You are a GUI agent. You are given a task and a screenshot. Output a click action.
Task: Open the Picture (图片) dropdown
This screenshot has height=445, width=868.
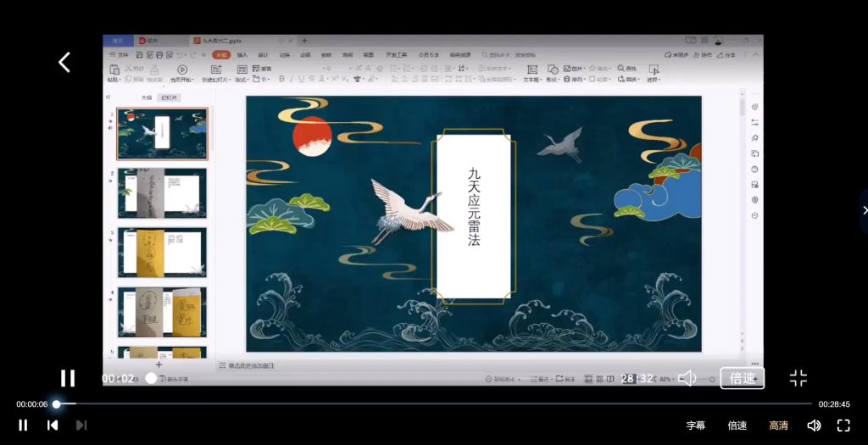click(x=576, y=69)
